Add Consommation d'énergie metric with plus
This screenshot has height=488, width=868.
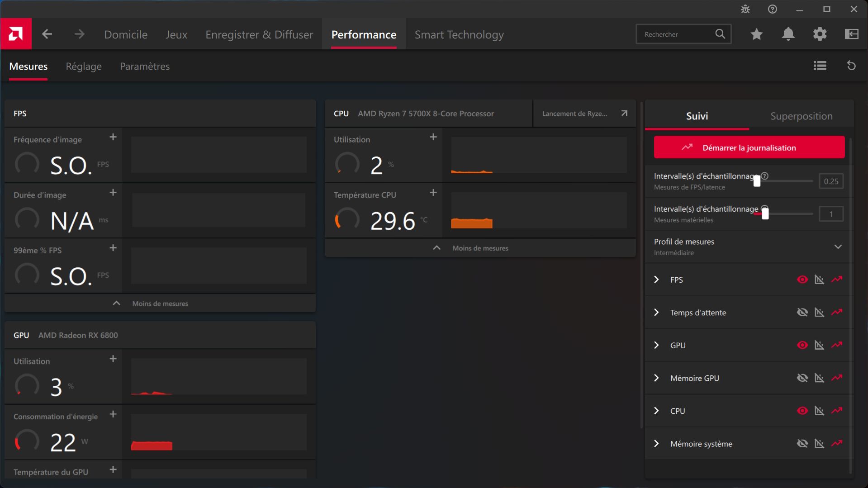tap(113, 414)
